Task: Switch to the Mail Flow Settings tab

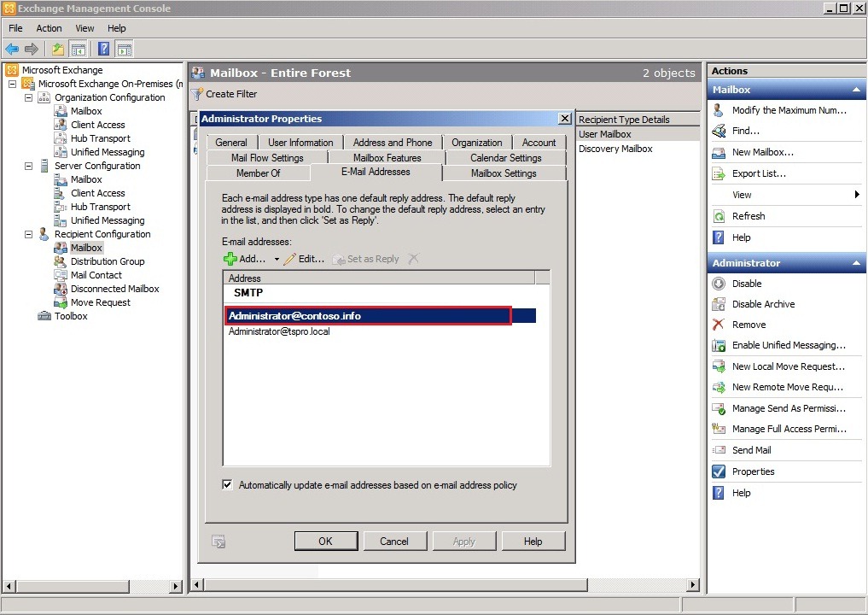Action: [267, 158]
